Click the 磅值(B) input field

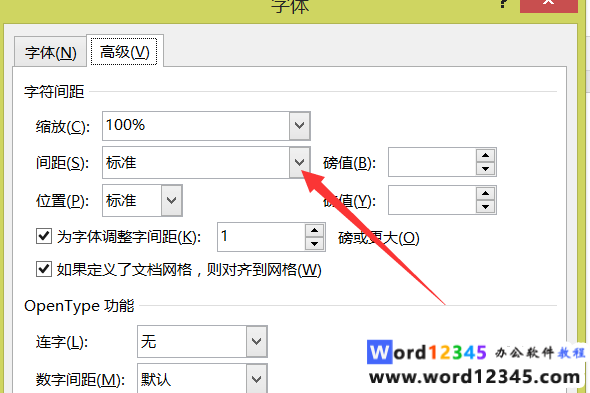click(x=432, y=162)
